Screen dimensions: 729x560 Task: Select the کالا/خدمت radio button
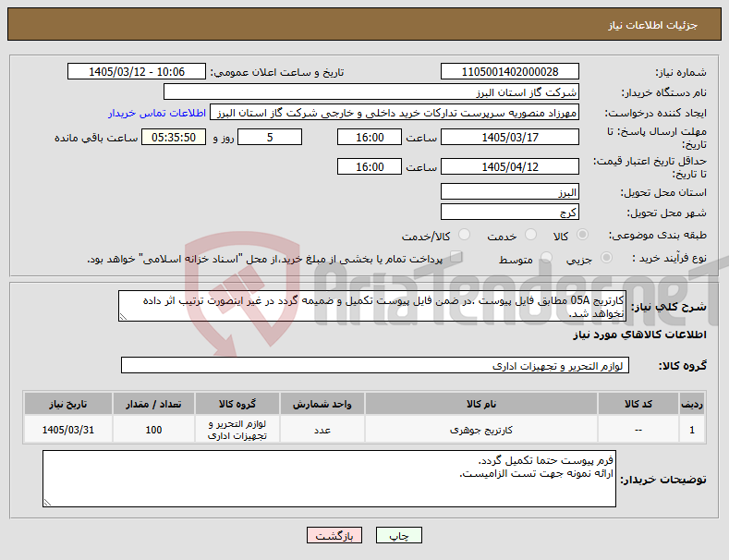tap(464, 235)
